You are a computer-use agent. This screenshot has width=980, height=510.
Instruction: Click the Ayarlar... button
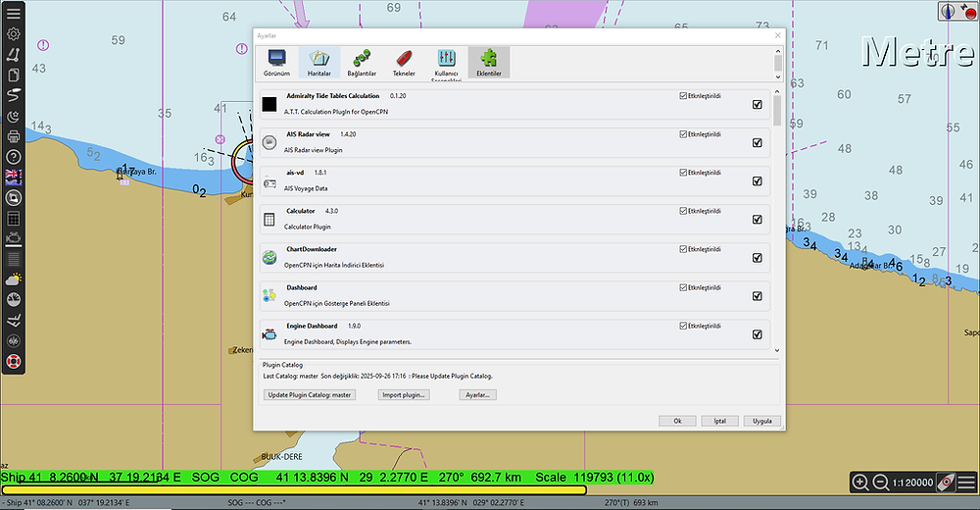pyautogui.click(x=477, y=395)
